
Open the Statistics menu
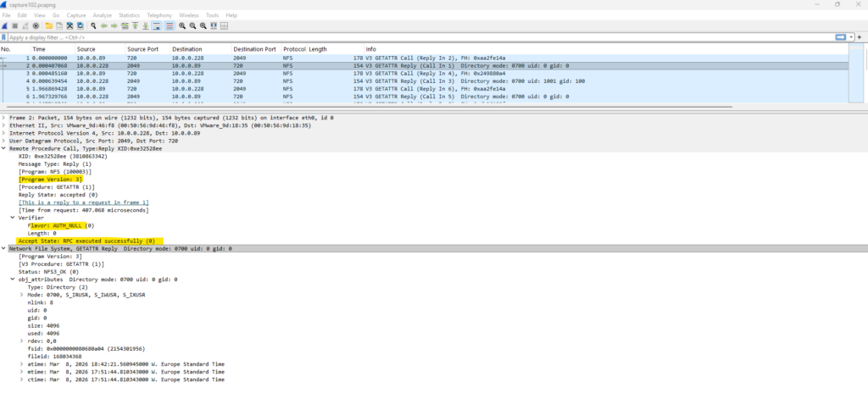130,15
